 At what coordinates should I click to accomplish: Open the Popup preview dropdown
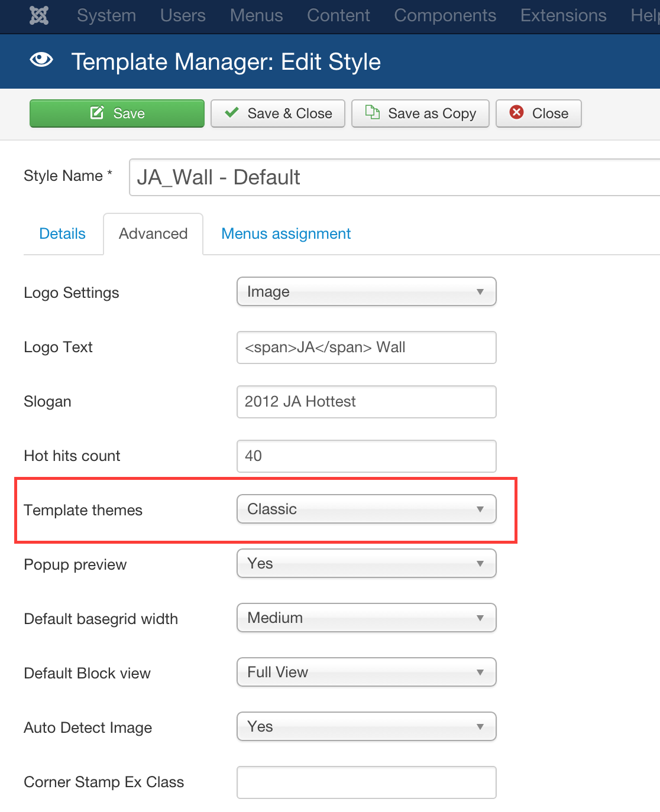tap(366, 564)
